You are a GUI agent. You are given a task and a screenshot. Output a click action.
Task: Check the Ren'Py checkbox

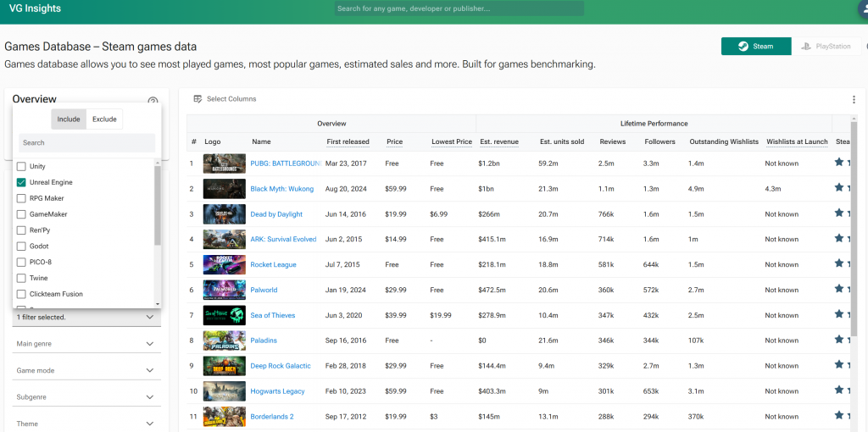pos(21,230)
